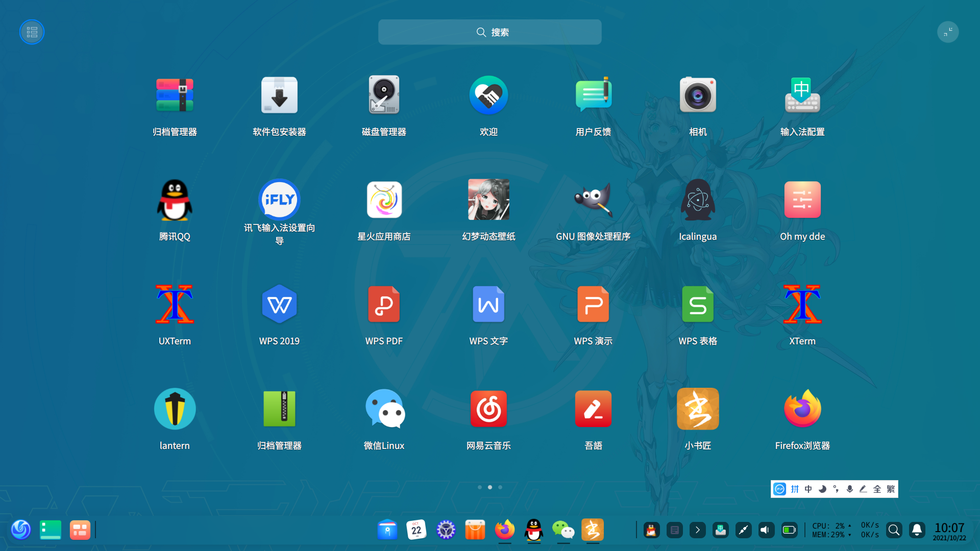
Task: Exit fullscreen launcher with the corner button
Action: [948, 32]
